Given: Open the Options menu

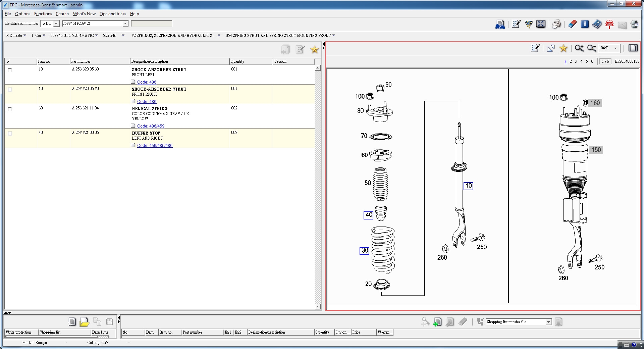Looking at the screenshot, I should click(x=22, y=14).
